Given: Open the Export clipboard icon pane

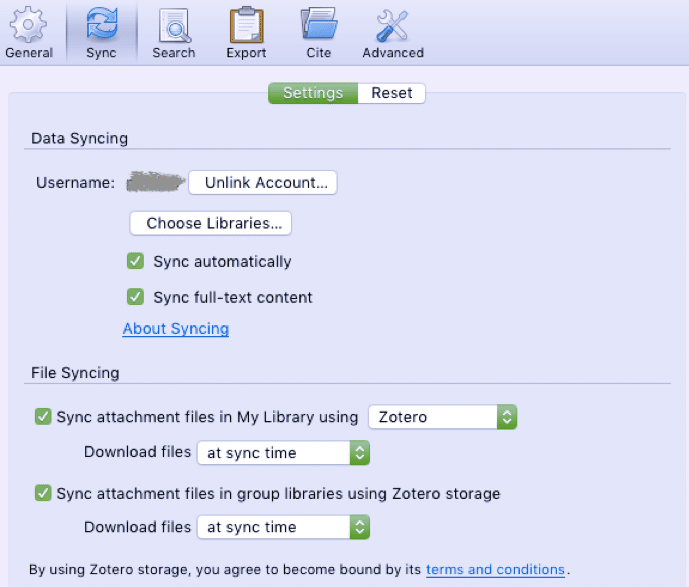Looking at the screenshot, I should point(246,32).
